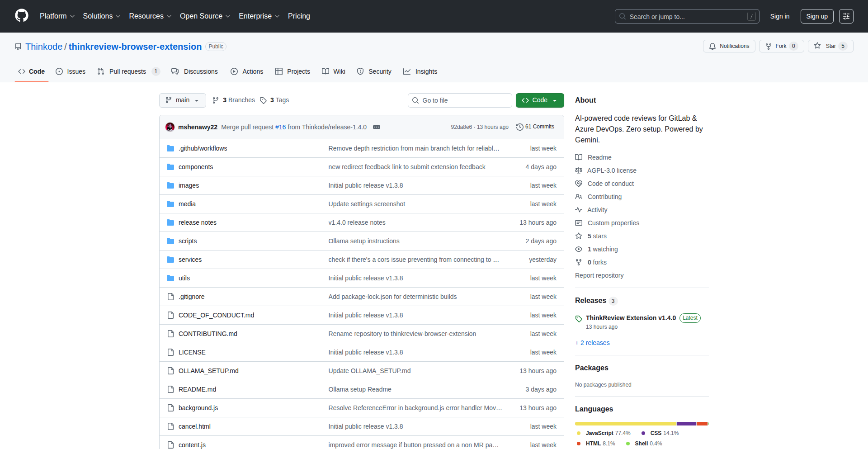
Task: Click the Star icon button
Action: [817, 46]
